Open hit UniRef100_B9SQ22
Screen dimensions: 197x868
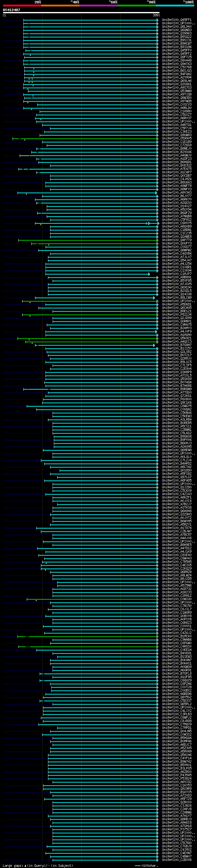(x=177, y=37)
